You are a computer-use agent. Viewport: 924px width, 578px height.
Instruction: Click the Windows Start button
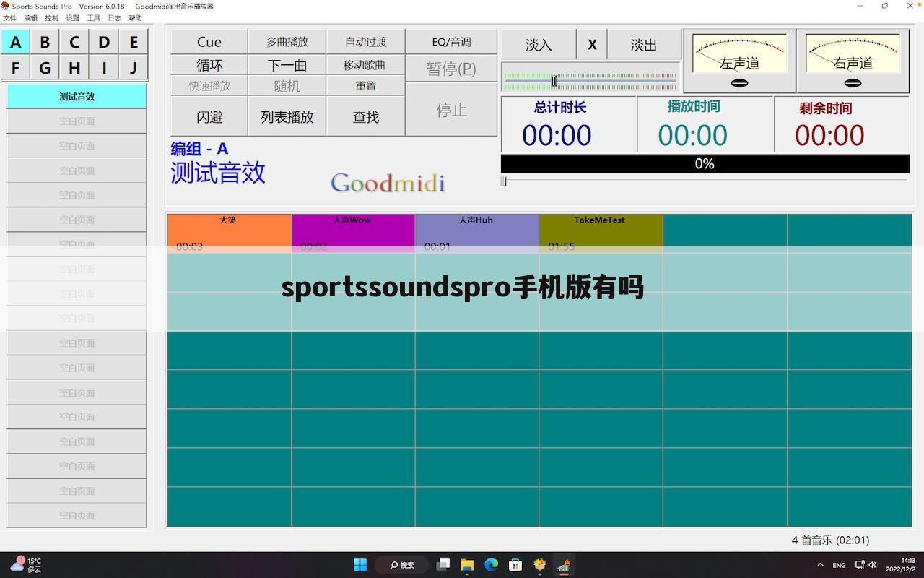click(360, 565)
